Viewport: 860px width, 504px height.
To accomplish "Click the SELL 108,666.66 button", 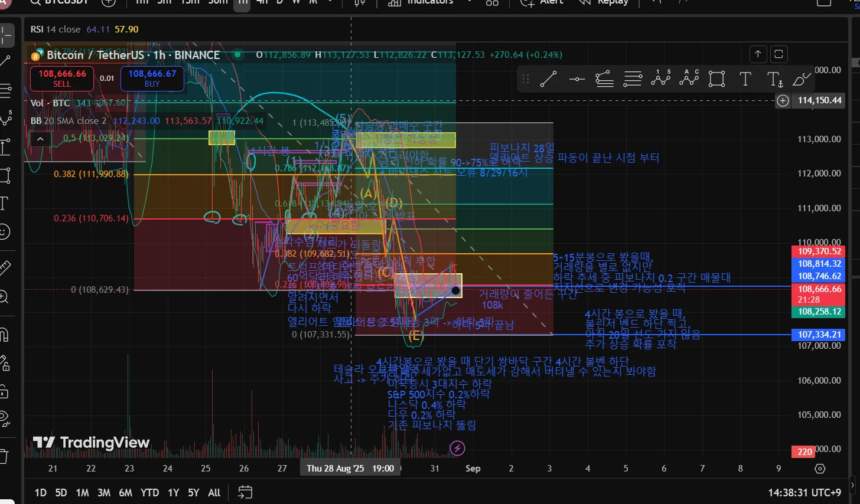I will click(x=62, y=78).
